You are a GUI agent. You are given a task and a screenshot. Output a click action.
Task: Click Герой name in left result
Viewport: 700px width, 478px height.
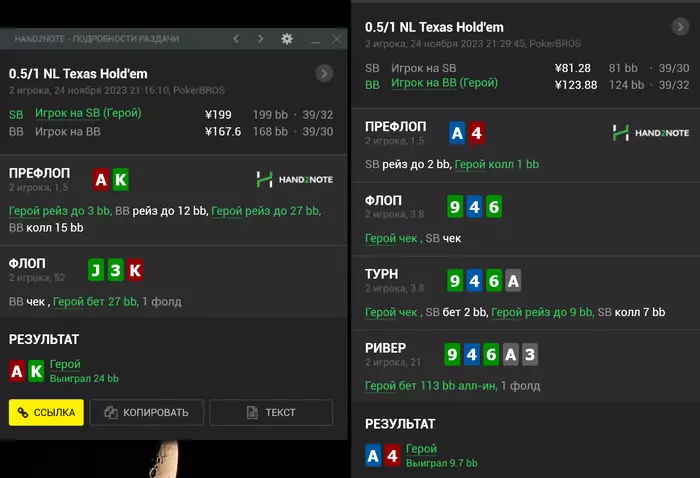[x=65, y=364]
